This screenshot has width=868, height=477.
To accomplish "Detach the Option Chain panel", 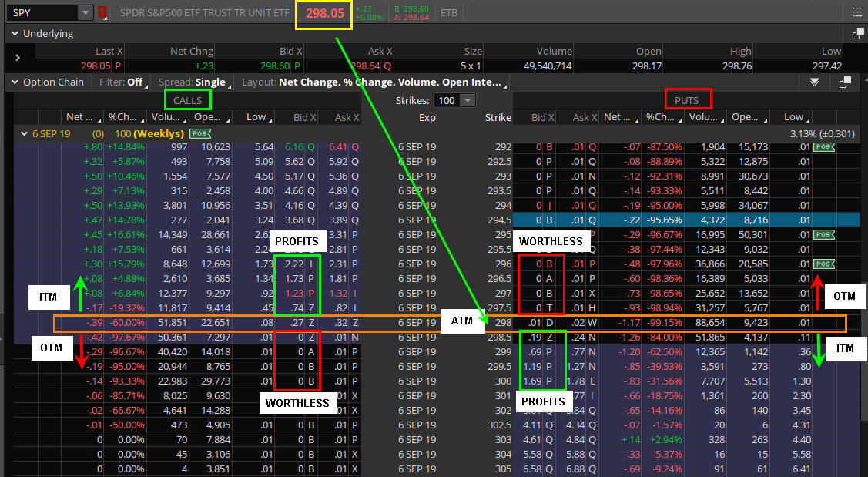I will [845, 82].
